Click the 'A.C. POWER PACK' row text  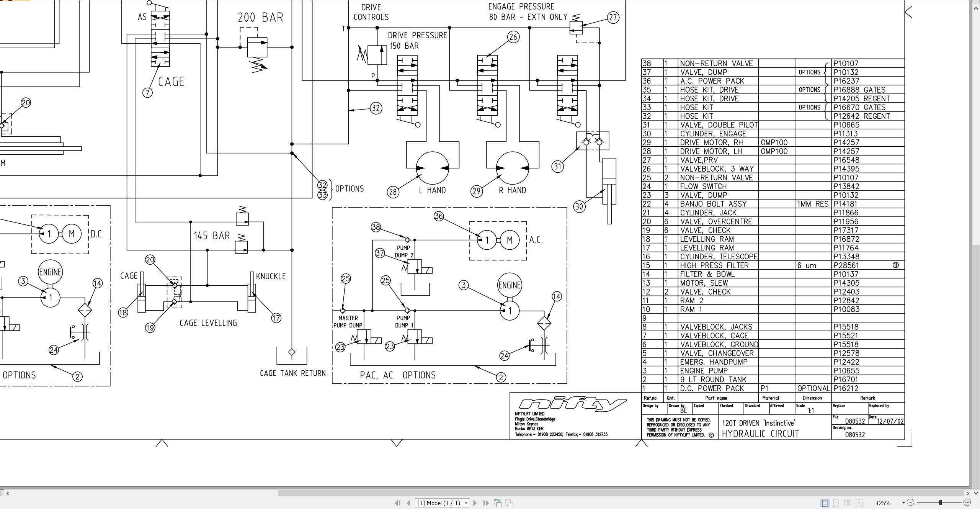click(712, 81)
